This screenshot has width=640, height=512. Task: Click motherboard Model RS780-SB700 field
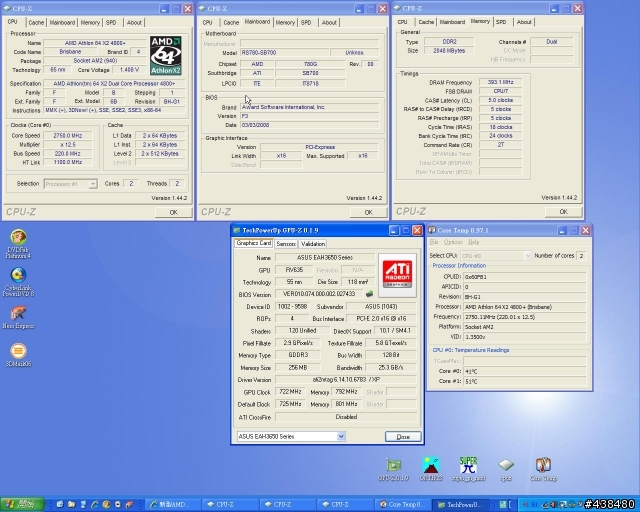point(284,53)
